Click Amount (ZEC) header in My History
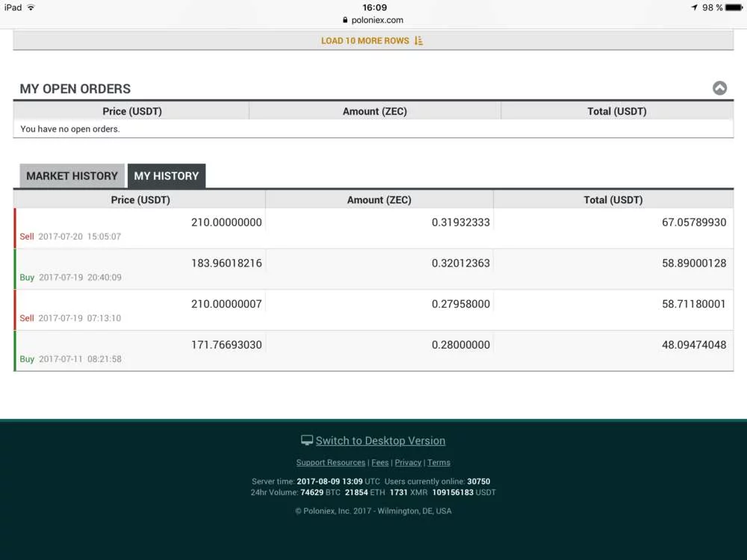The image size is (747, 560). [x=379, y=199]
